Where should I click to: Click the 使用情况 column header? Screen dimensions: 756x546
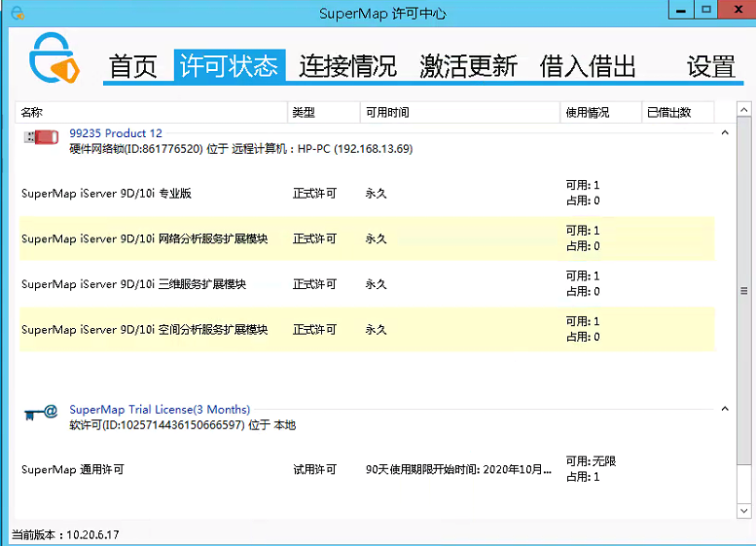(x=600, y=112)
